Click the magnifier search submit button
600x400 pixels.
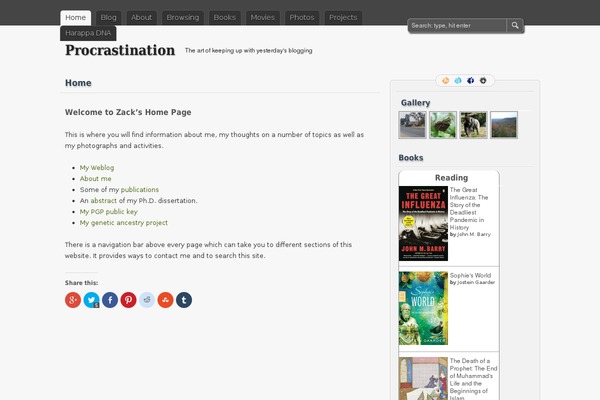[x=515, y=25]
